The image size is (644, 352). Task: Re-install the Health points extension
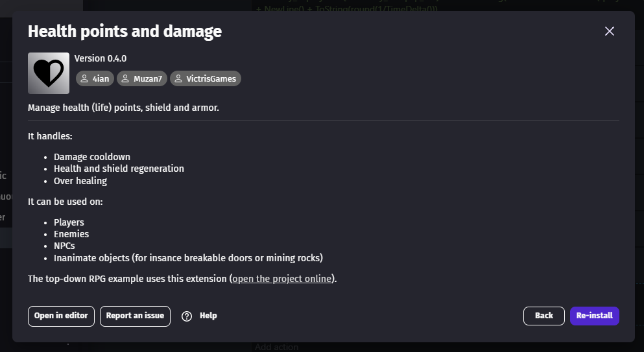click(594, 316)
